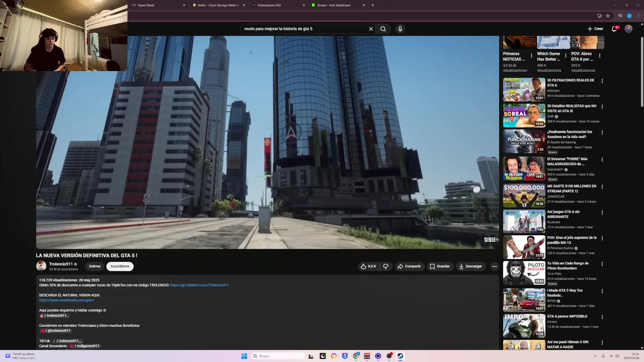Open options menu for Así juegas GTA 6
The image size is (644, 362).
point(602,212)
